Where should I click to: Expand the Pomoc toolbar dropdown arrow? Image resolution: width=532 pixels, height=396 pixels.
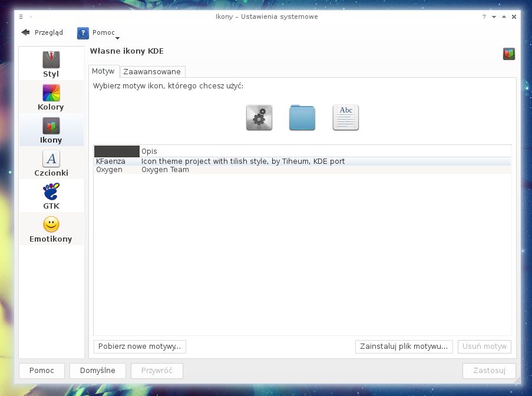[117, 38]
